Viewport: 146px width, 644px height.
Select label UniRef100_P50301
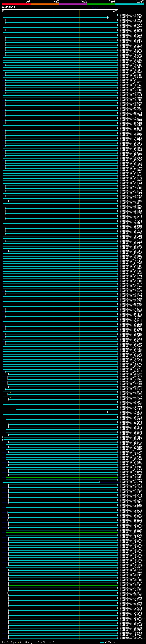[x=131, y=55]
